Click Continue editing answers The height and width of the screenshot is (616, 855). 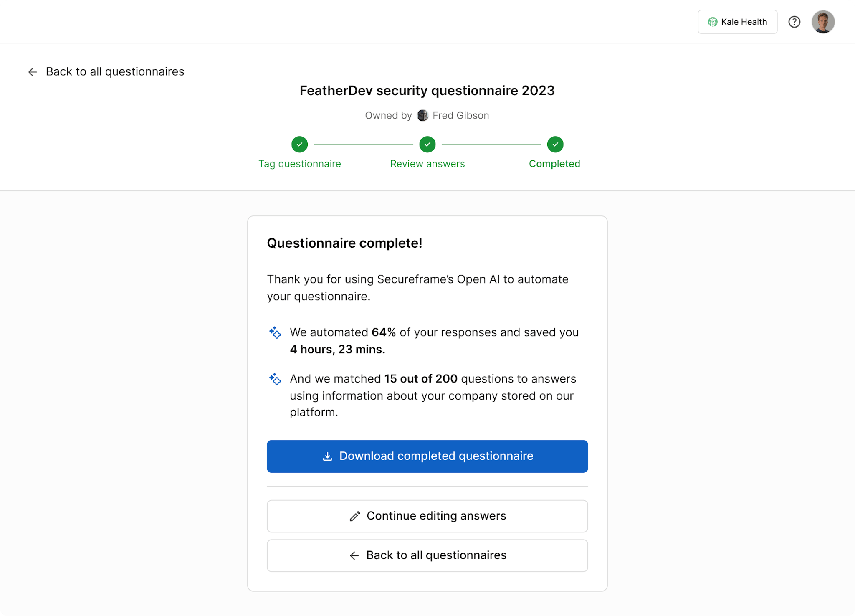427,516
